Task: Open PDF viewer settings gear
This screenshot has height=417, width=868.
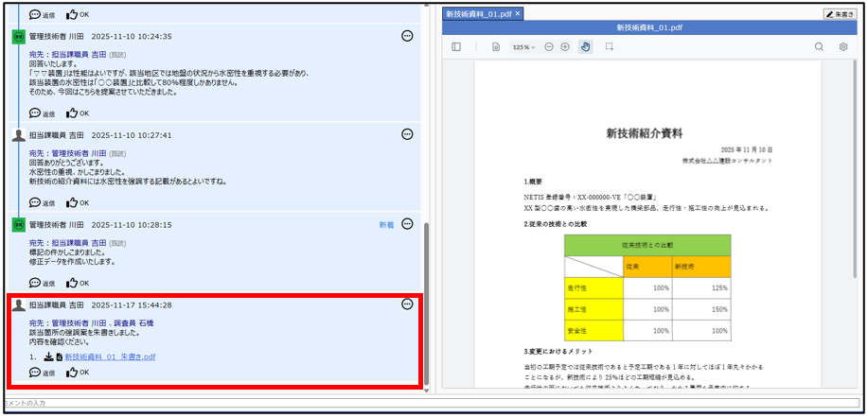Action: 842,46
